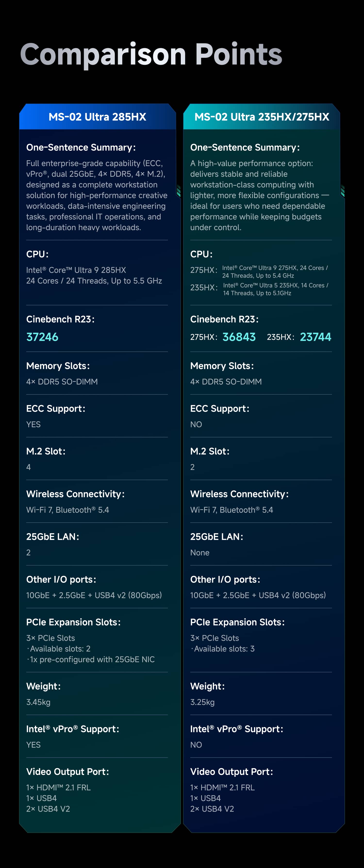
Task: Click the Video Output Port heading in the 235HX/275HX column
Action: (x=232, y=772)
